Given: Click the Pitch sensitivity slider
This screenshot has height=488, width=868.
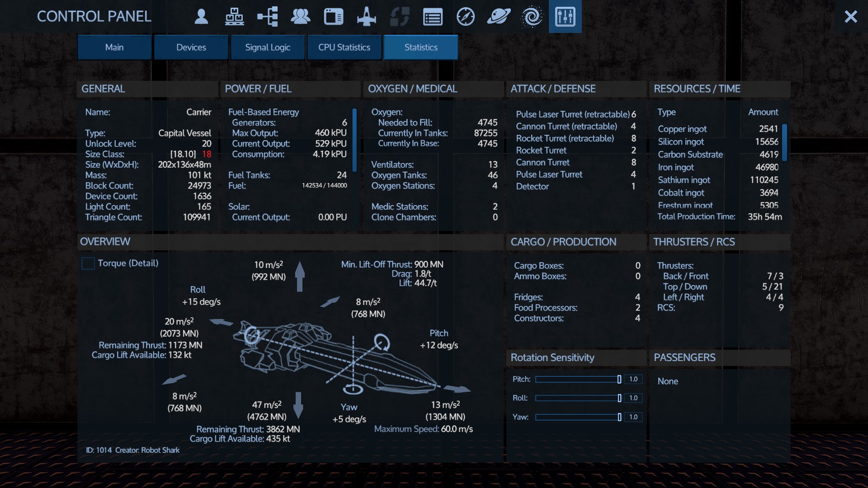Looking at the screenshot, I should tap(577, 380).
